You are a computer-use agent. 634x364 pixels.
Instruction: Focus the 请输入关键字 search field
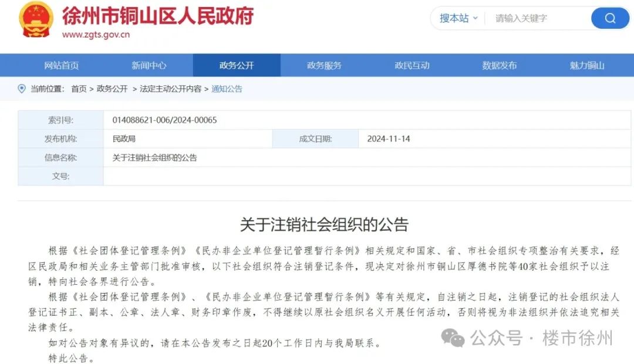tap(538, 18)
